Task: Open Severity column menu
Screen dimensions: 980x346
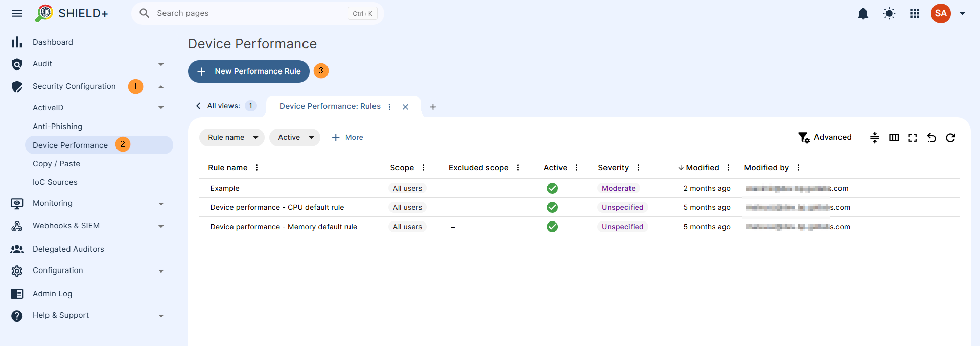Action: 638,168
